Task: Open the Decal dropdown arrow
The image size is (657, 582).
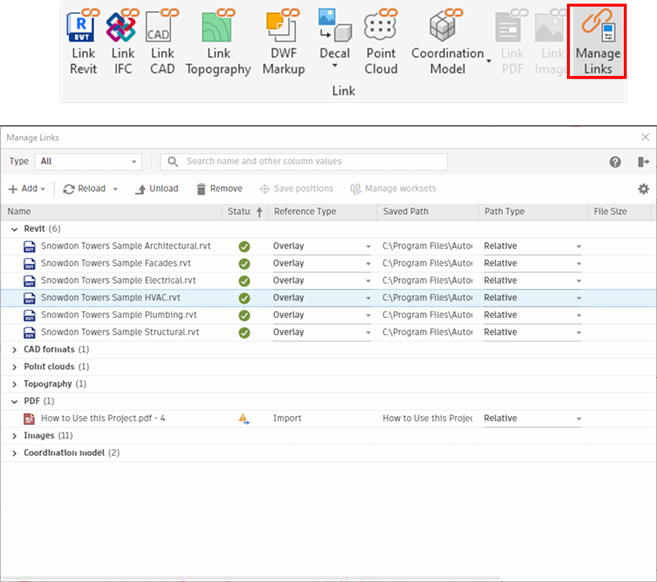Action: [x=335, y=65]
